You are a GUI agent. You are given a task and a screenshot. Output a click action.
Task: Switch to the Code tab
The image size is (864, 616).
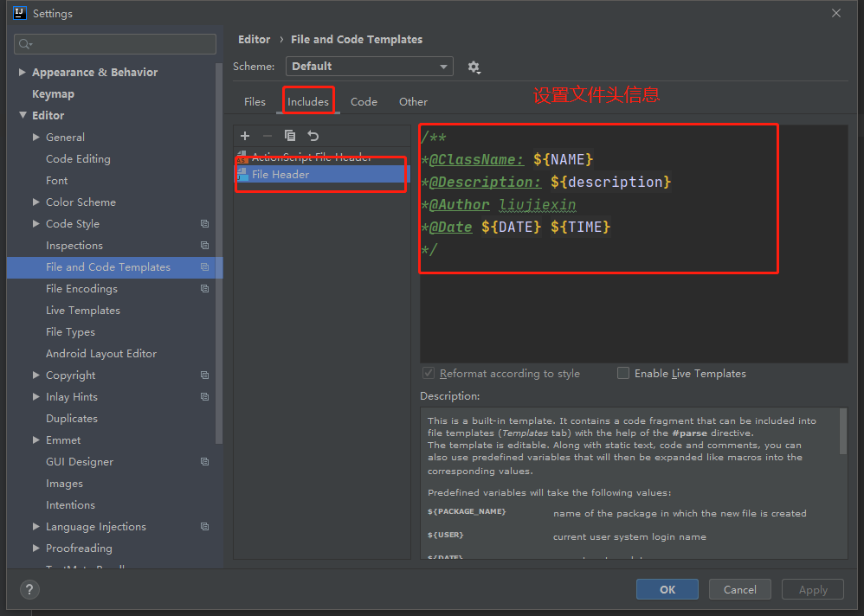(364, 102)
